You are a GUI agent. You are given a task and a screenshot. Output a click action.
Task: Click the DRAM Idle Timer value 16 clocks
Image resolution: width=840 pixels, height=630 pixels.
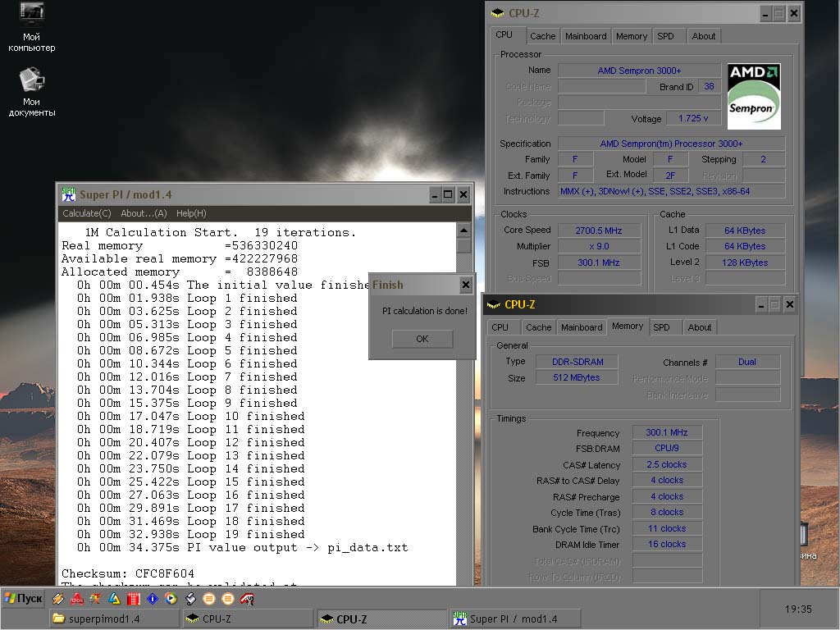pyautogui.click(x=666, y=545)
